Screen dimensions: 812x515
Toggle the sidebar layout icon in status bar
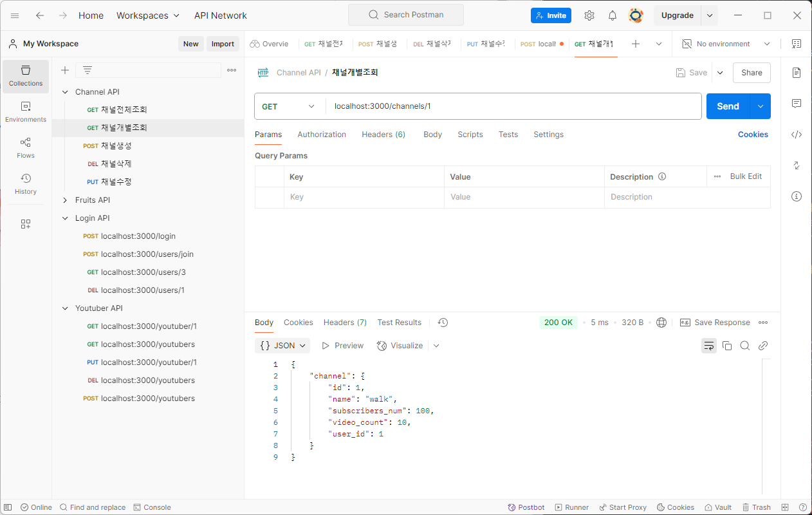8,507
